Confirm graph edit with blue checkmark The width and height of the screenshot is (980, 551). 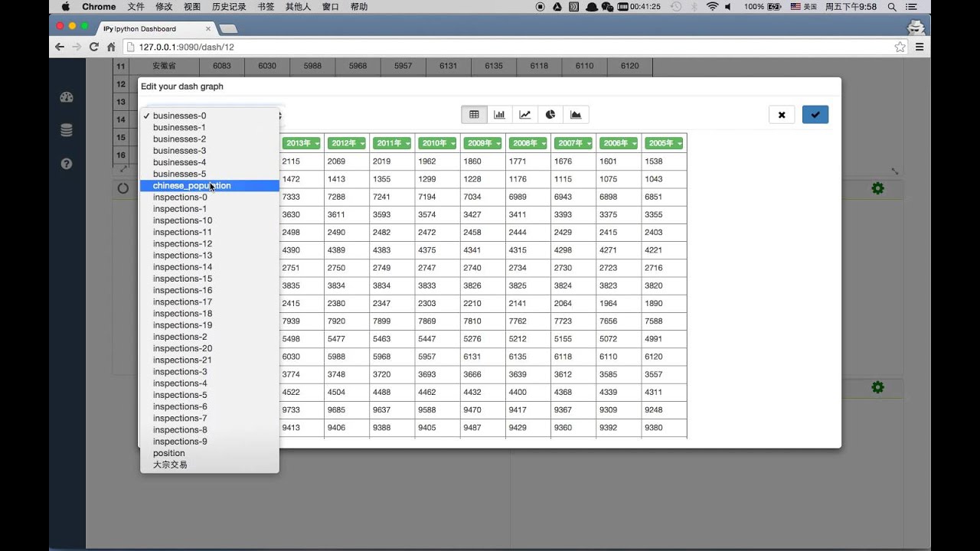[815, 115]
